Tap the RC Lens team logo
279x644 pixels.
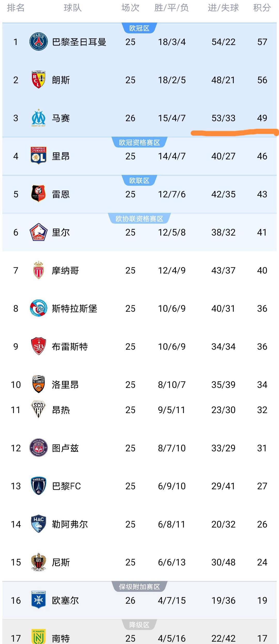click(x=38, y=80)
